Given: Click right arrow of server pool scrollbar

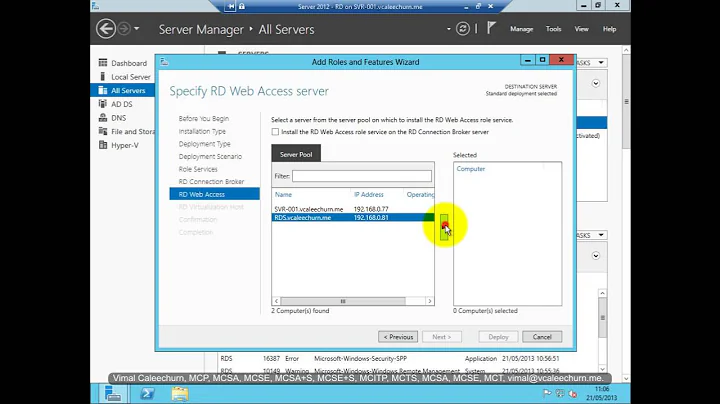Looking at the screenshot, I should click(430, 301).
